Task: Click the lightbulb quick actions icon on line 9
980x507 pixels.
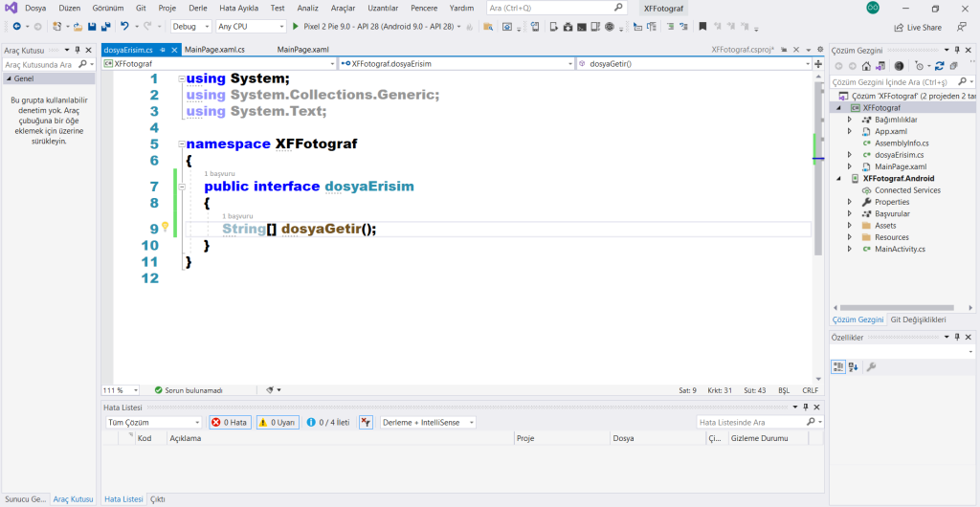Action: coord(165,228)
